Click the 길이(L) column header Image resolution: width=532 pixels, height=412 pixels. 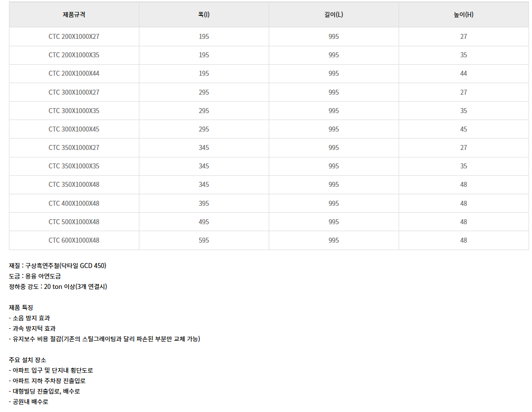click(x=333, y=14)
